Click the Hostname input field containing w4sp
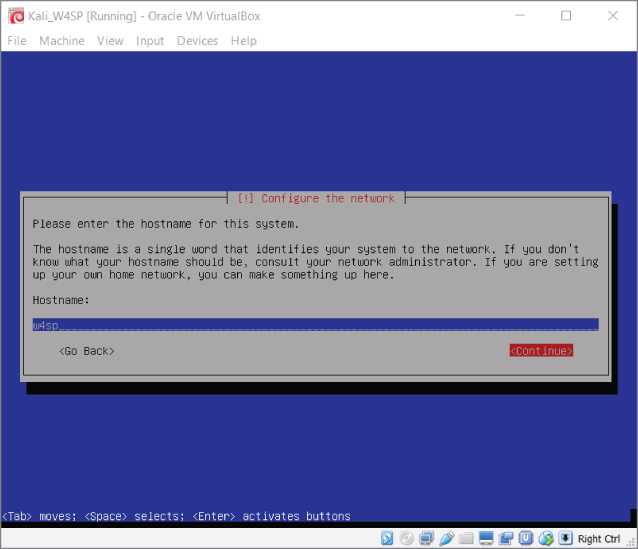638x549 pixels. [x=315, y=325]
